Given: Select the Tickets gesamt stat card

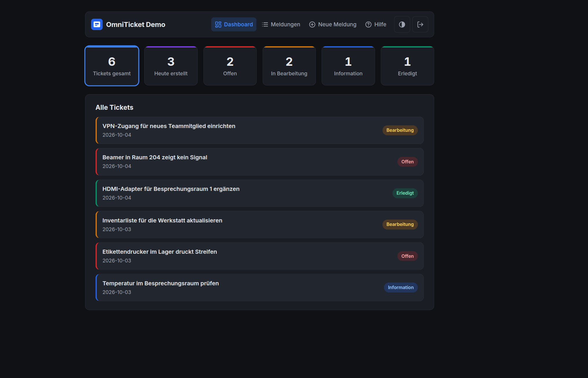Looking at the screenshot, I should coord(112,66).
